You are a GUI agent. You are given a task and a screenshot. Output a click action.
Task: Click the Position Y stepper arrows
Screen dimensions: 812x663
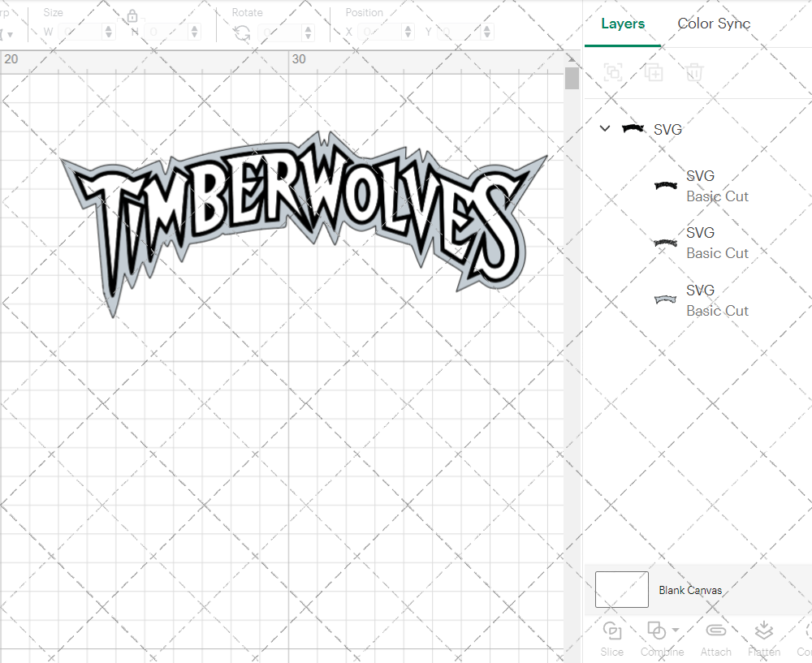pos(486,32)
